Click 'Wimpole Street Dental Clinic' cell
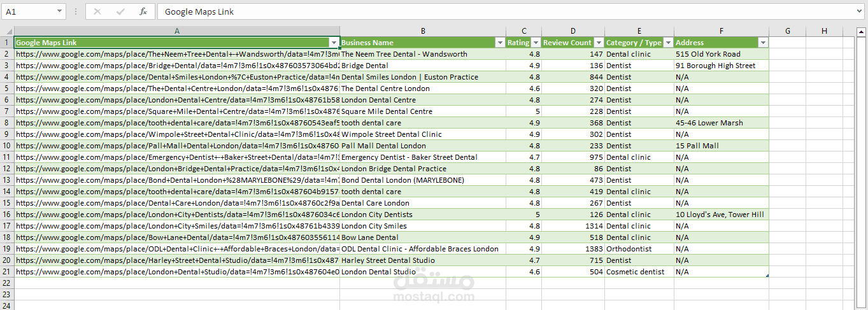Viewport: 868px width, 310px height. click(x=423, y=134)
